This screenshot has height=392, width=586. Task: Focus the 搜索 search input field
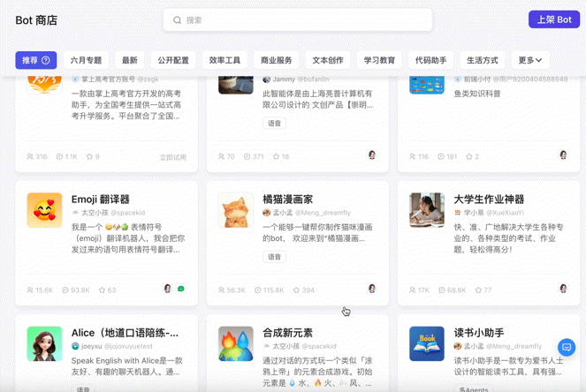click(x=301, y=20)
